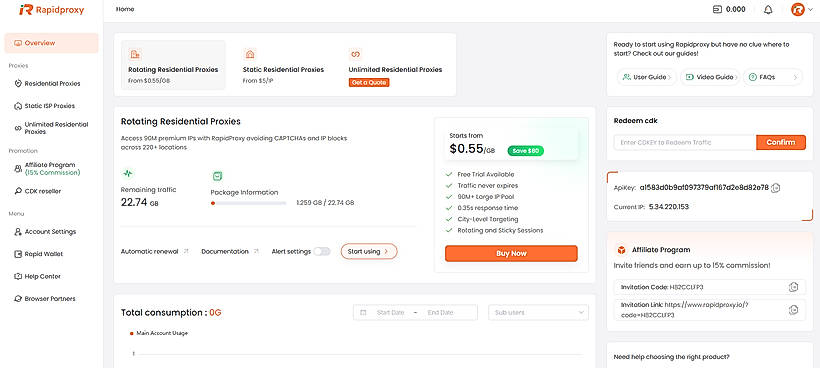Click the Total consumption 0G text
Image resolution: width=820 pixels, height=368 pixels.
tap(172, 313)
